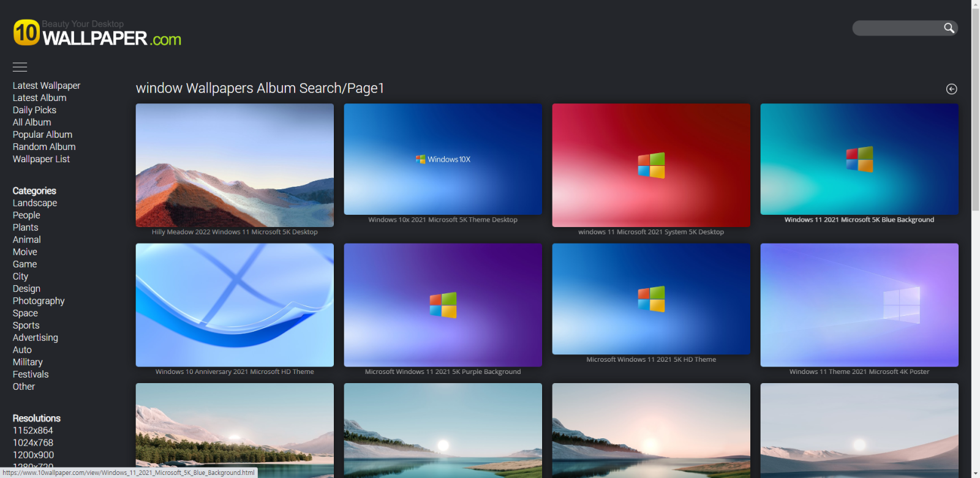Select the Random Album menu item
The height and width of the screenshot is (478, 980).
(44, 147)
